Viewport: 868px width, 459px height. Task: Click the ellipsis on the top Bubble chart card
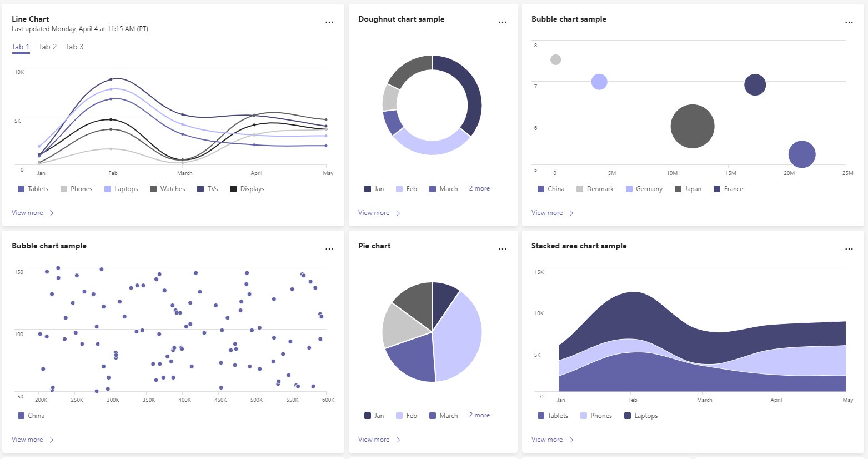[x=849, y=22]
